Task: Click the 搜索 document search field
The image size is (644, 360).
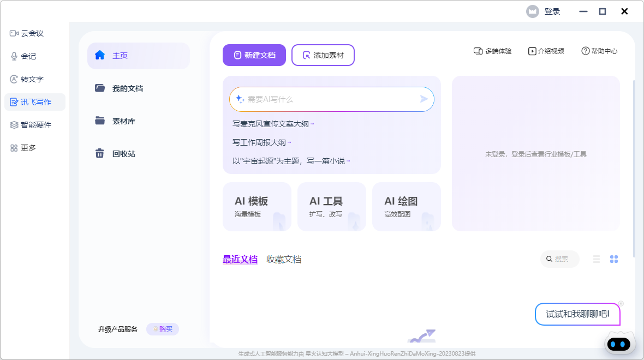Action: (x=560, y=259)
